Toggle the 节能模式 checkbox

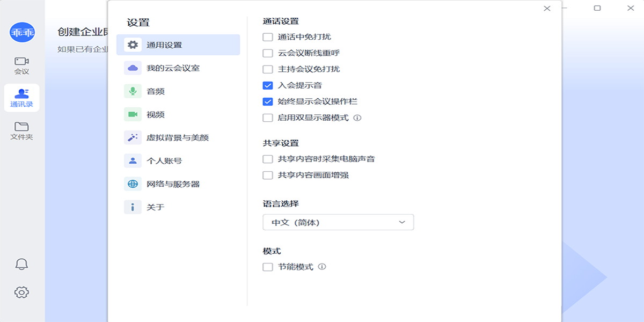point(268,267)
